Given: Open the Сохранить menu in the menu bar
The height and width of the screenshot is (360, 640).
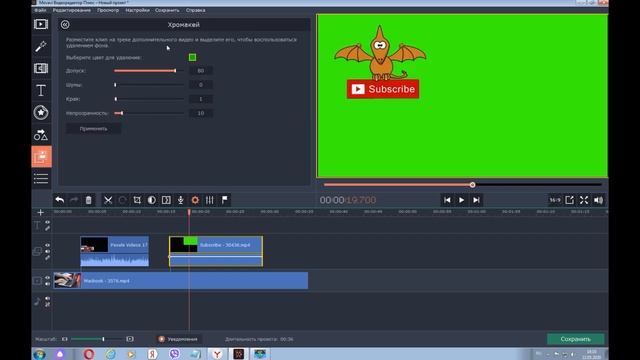Looking at the screenshot, I should 167,10.
